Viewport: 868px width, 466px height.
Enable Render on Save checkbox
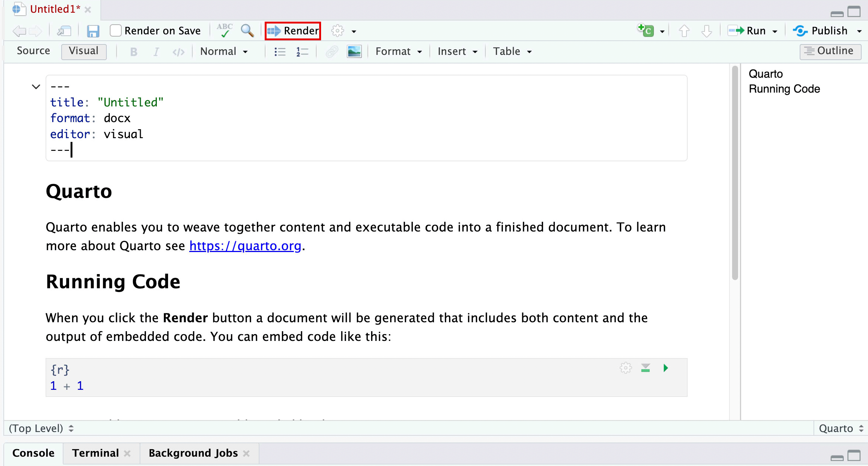point(116,31)
